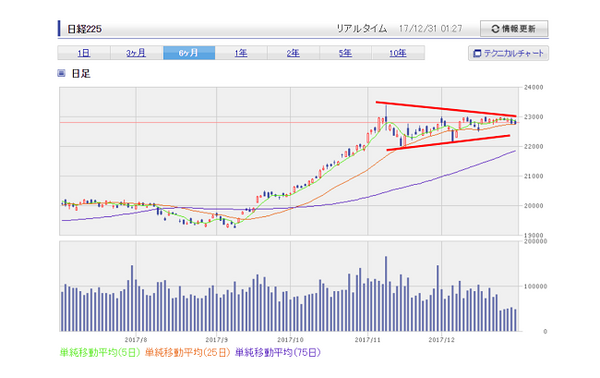Image resolution: width=600 pixels, height=378 pixels.
Task: Click the 単純移動平均(75日) legend label
Action: pos(278,352)
